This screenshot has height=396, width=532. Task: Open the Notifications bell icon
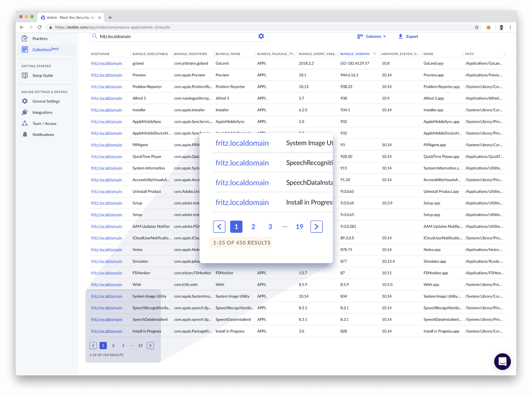pos(24,134)
